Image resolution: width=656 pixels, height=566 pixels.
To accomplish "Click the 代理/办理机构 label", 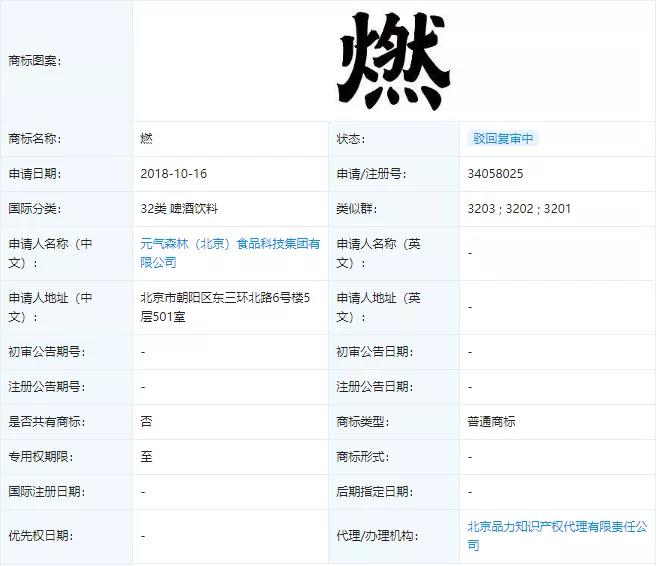I will 377,535.
